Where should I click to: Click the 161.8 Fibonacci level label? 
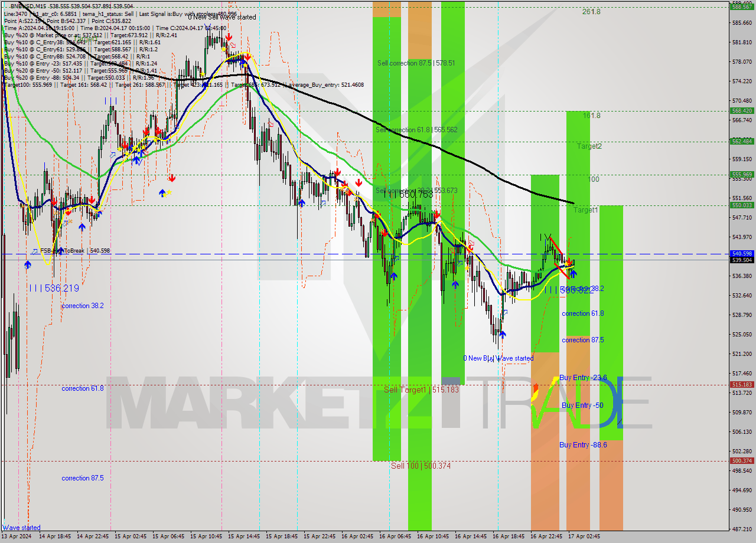point(591,116)
